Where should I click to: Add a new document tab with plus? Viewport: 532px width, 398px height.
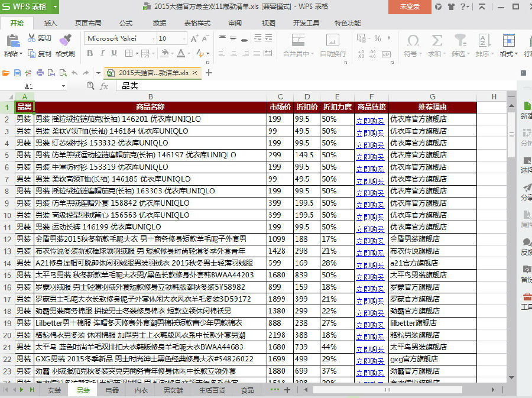pos(209,73)
